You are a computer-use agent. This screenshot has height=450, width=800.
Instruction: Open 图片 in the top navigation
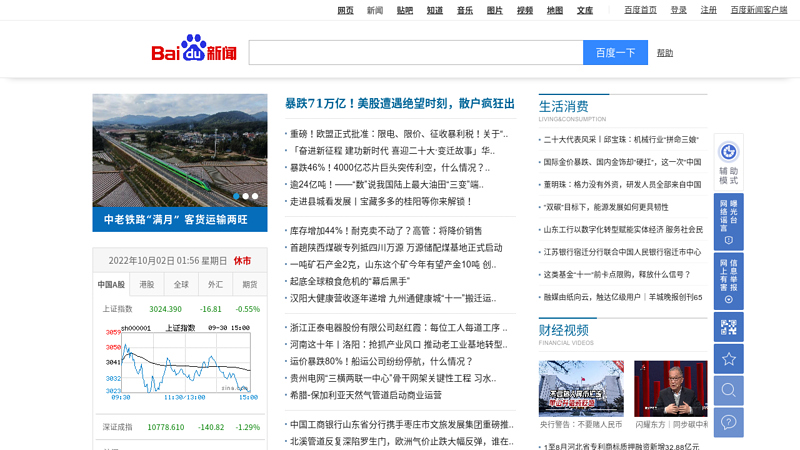click(495, 10)
